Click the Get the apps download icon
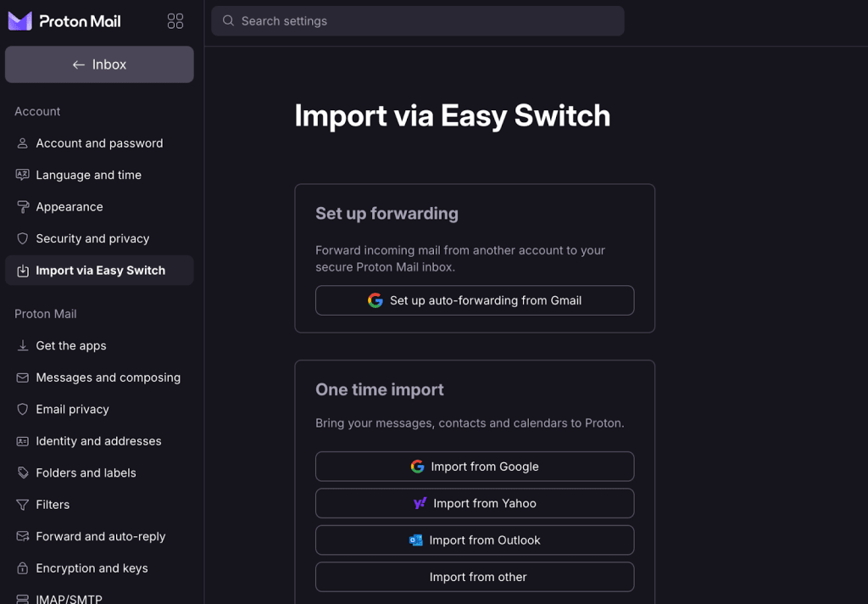Viewport: 868px width, 604px height. tap(22, 346)
